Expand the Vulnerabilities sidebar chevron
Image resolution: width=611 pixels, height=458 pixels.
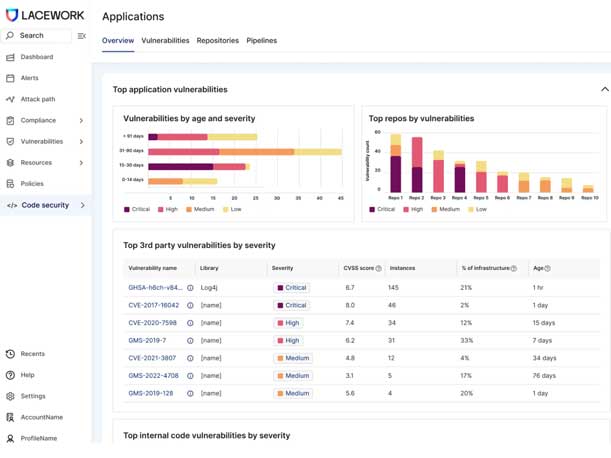click(82, 142)
